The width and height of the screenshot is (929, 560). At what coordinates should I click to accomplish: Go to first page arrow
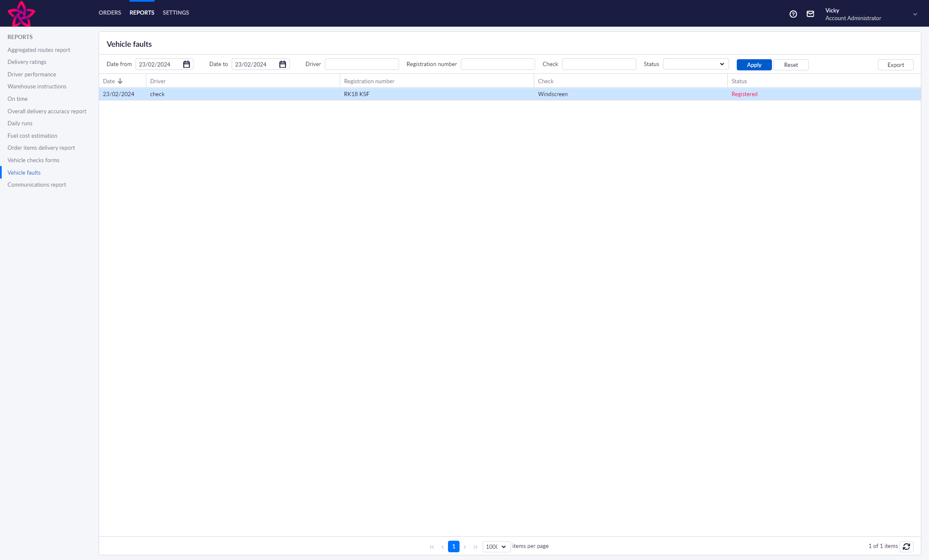(x=432, y=547)
